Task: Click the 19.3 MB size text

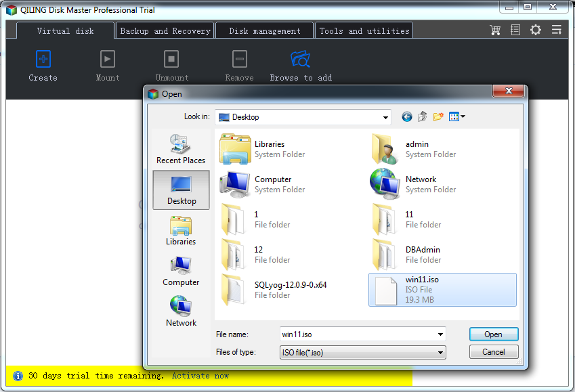Action: click(419, 300)
